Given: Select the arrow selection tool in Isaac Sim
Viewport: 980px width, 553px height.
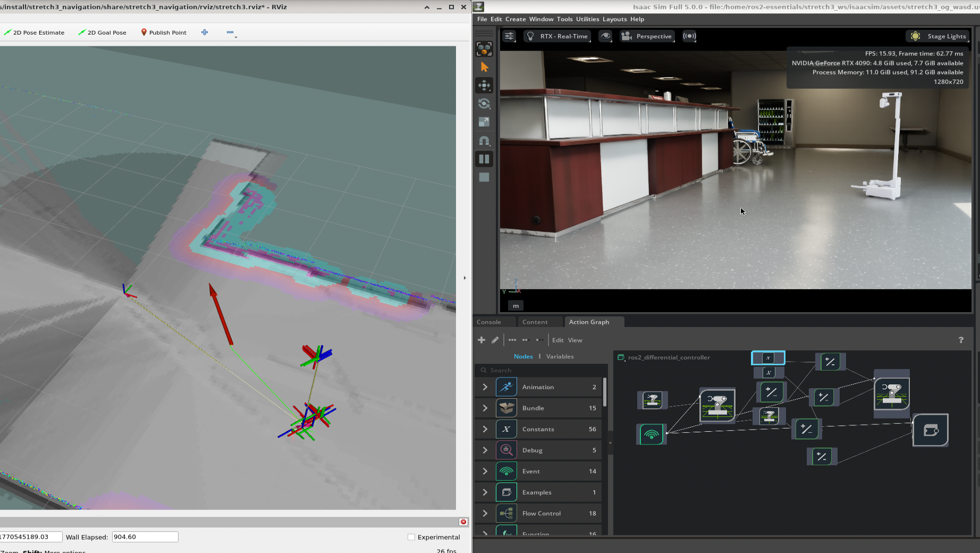Looking at the screenshot, I should point(484,67).
